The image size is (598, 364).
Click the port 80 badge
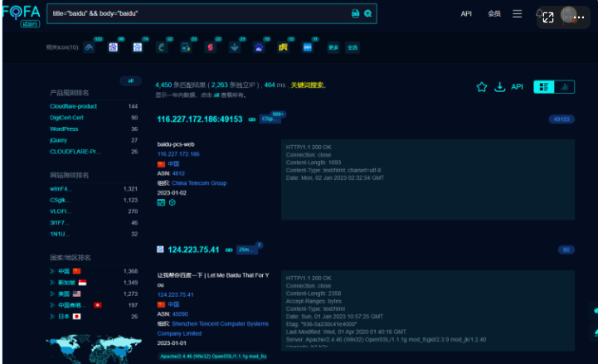[x=566, y=250]
